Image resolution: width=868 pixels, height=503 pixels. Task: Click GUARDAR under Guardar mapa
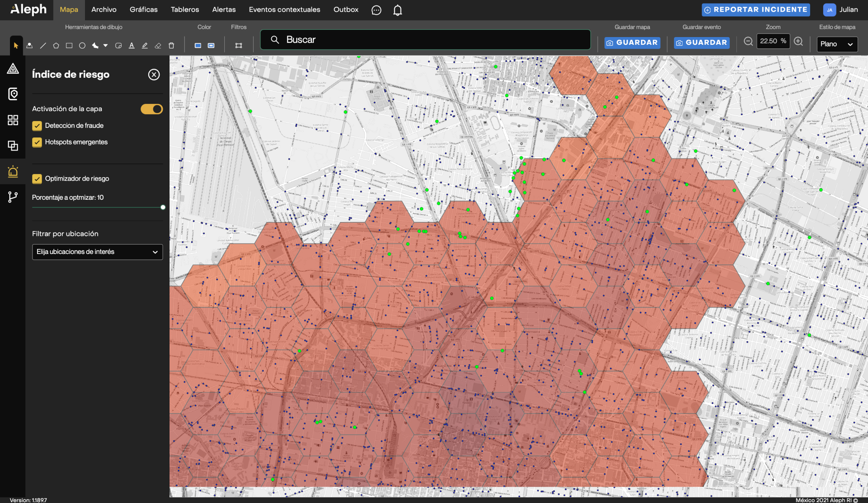click(x=632, y=42)
